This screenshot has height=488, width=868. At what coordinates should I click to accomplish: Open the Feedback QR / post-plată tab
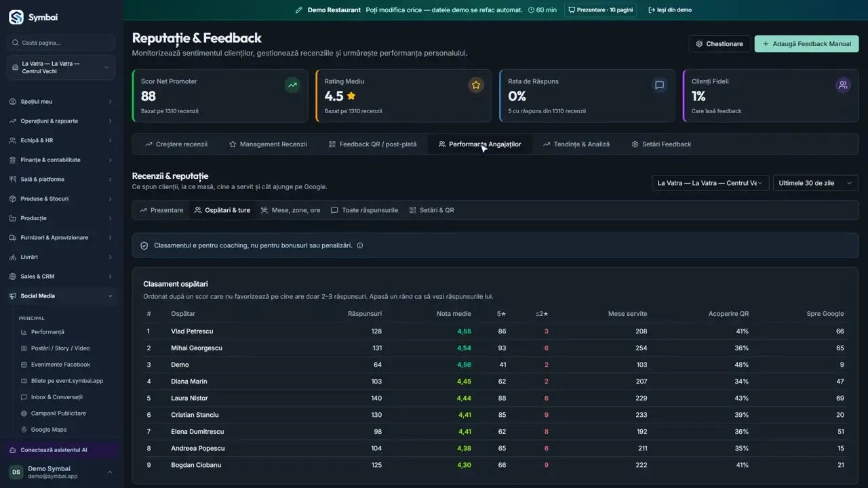tap(372, 144)
